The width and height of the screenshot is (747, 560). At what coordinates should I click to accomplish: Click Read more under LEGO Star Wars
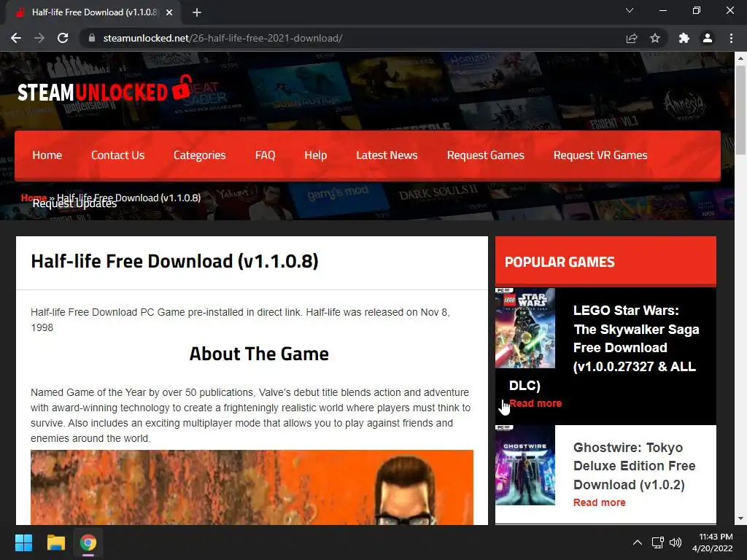tap(535, 403)
